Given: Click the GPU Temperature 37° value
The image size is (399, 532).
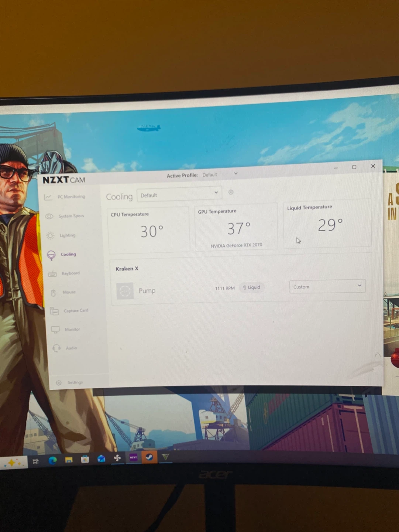Looking at the screenshot, I should pos(239,228).
